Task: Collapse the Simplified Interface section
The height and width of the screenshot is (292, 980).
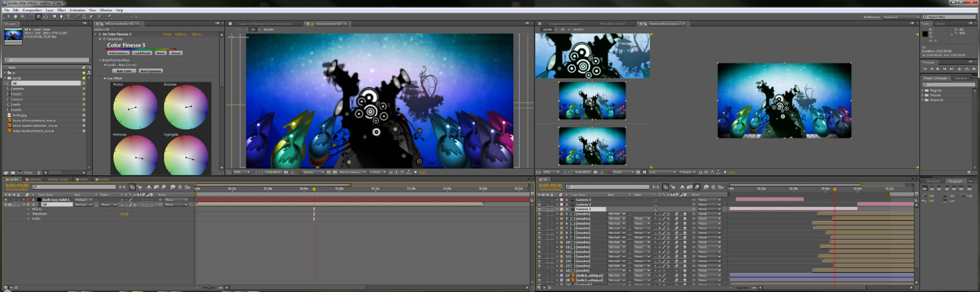Action: [x=100, y=60]
